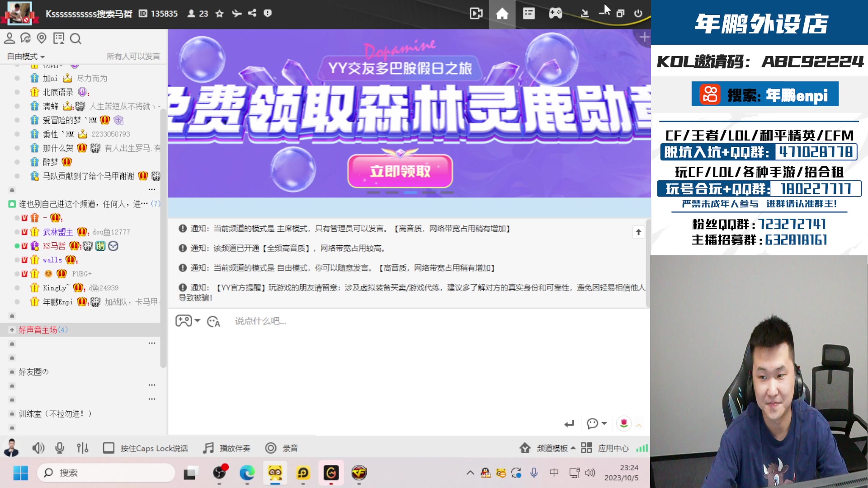Open the Windows Start menu
The image size is (868, 488).
pos(20,473)
